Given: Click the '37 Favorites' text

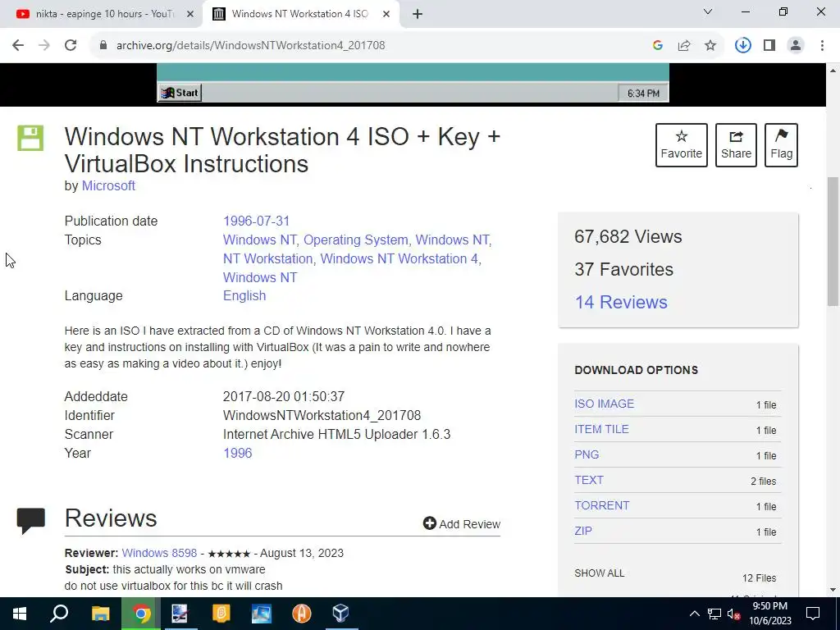Looking at the screenshot, I should [623, 269].
